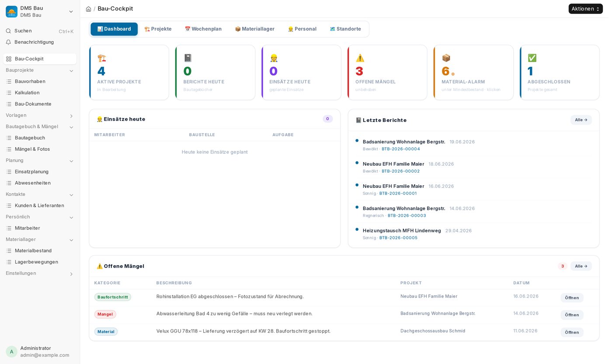Click the Dachgeschossausbau Schmid project cell
The width and height of the screenshot is (612, 364).
(433, 331)
